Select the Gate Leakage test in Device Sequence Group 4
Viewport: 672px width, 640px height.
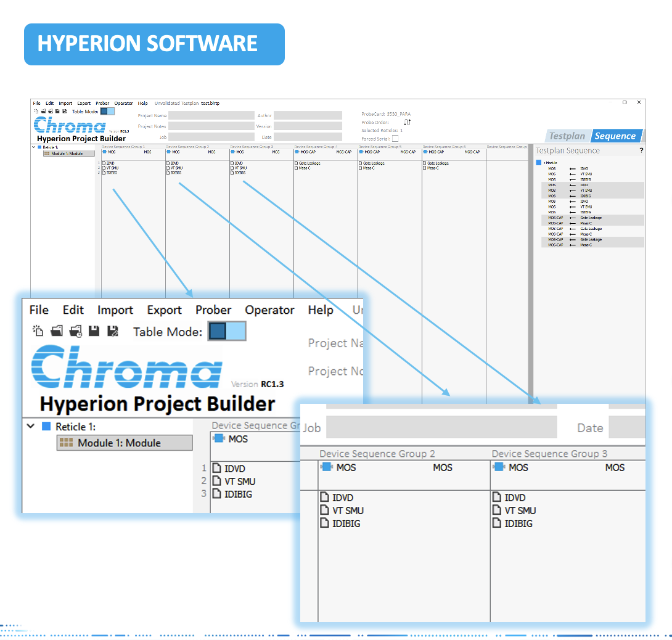coord(307,163)
